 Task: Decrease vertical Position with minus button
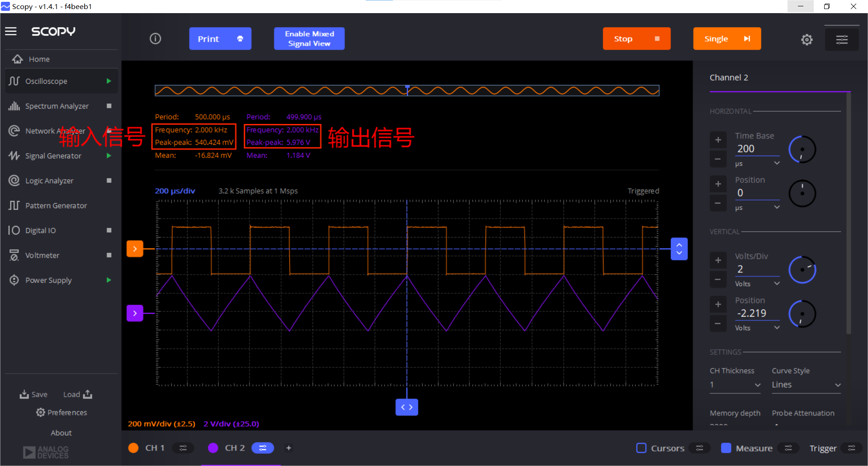coord(718,323)
